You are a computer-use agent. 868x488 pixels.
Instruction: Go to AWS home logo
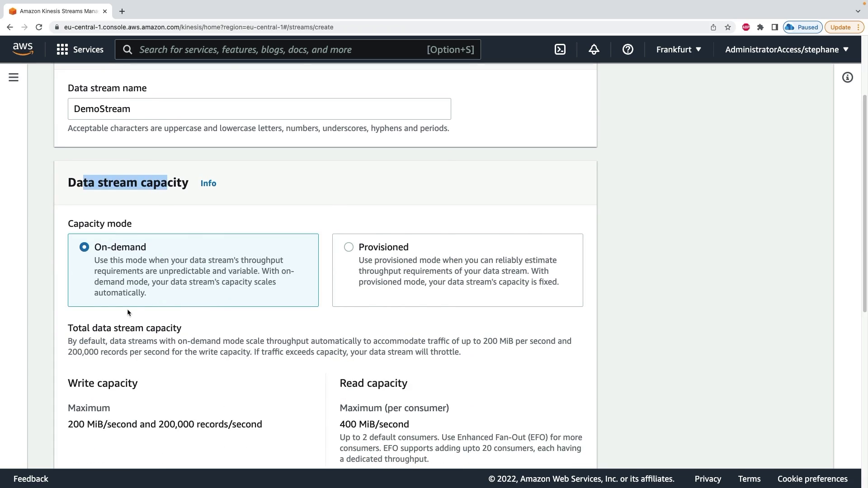click(x=23, y=49)
